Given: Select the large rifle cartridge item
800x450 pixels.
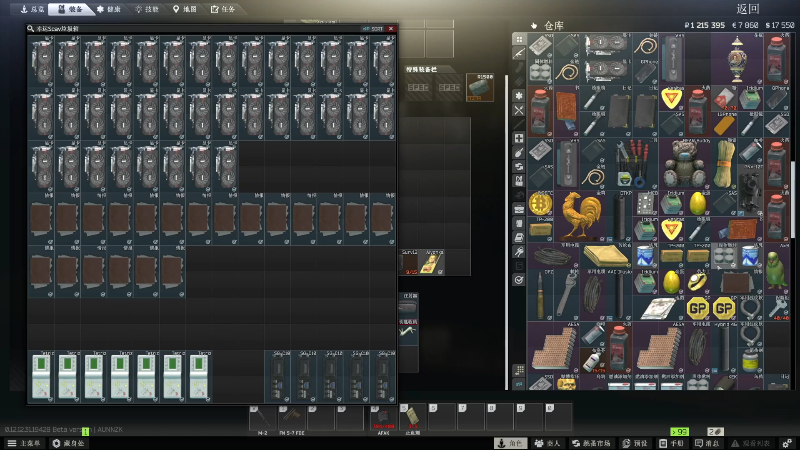Looking at the screenshot, I should point(540,295).
